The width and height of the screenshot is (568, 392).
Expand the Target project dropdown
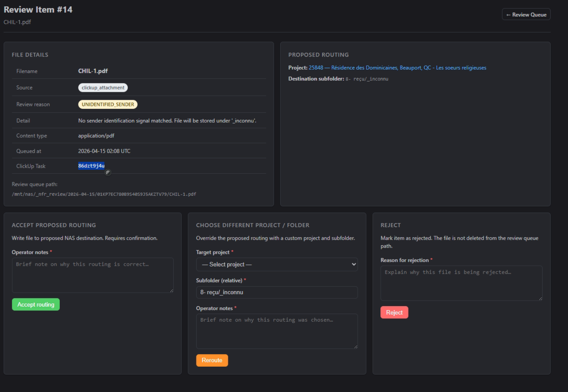277,265
